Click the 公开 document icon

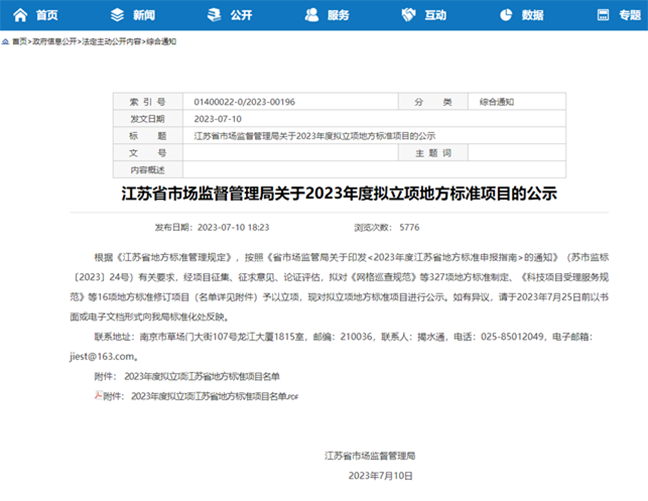213,15
